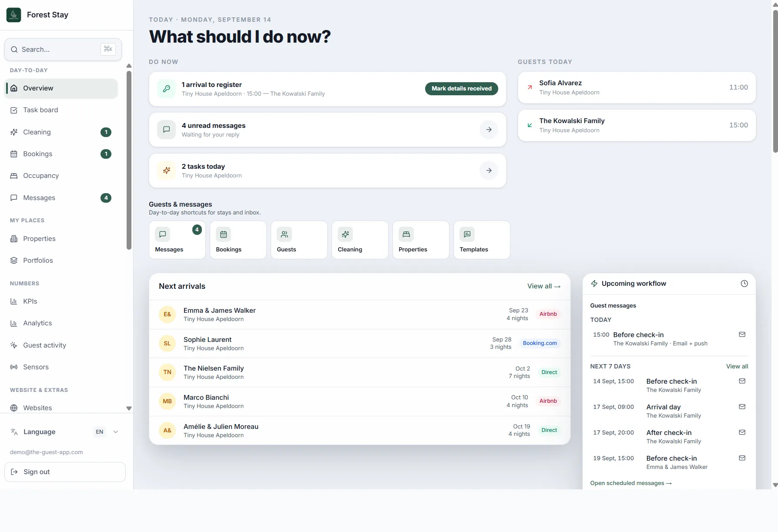The image size is (778, 532).
Task: Open the Guests shortcut tile icon
Action: (285, 234)
